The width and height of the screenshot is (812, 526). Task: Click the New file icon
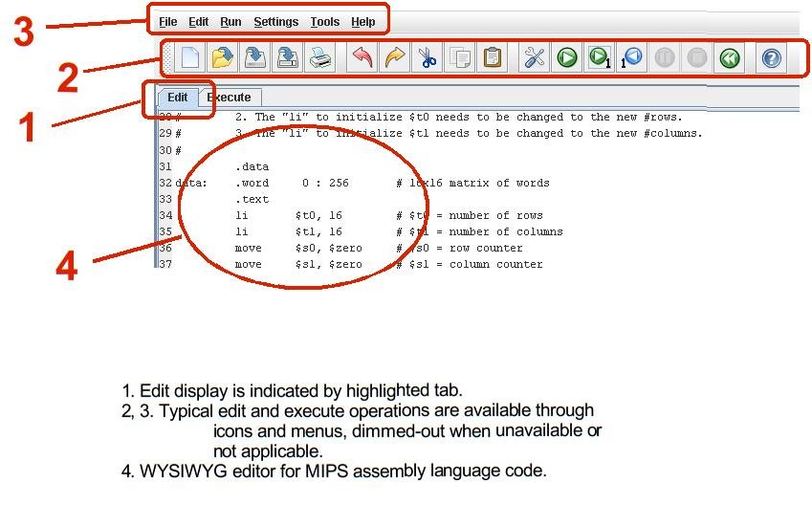190,57
